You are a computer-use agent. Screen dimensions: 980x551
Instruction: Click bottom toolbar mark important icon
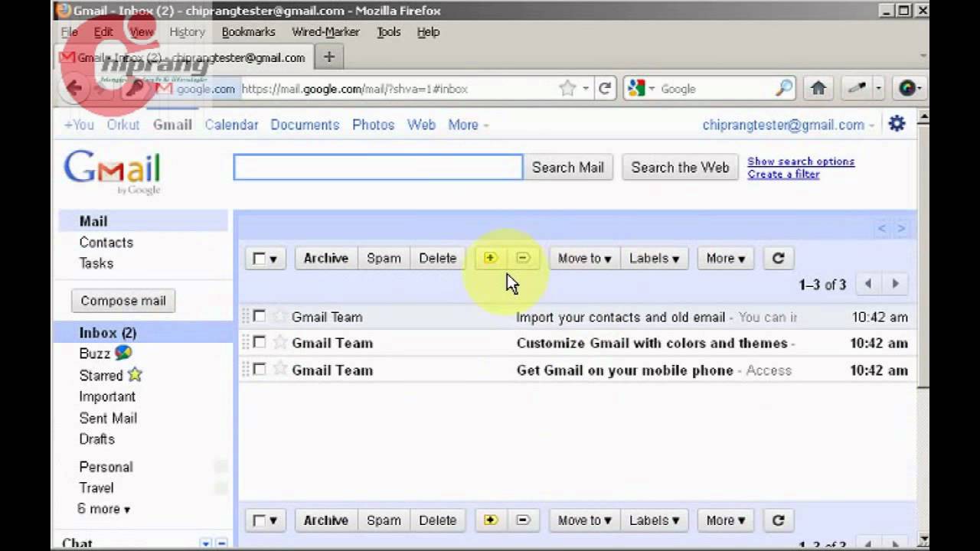pos(491,520)
